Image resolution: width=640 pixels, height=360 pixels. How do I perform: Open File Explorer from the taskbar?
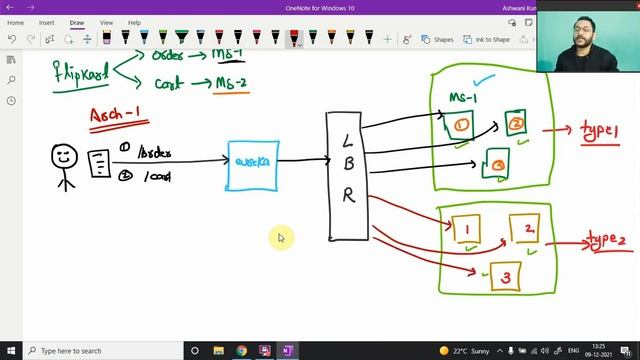[x=219, y=351]
